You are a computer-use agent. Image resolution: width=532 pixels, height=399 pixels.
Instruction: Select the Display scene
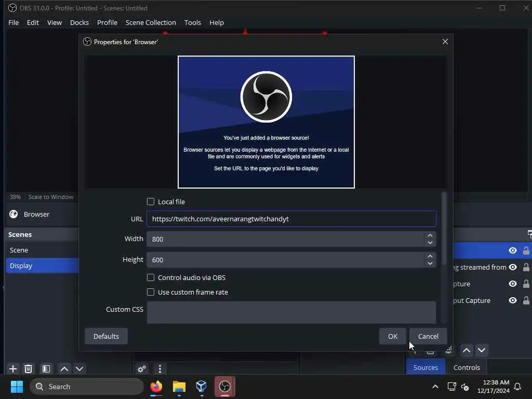(x=43, y=265)
